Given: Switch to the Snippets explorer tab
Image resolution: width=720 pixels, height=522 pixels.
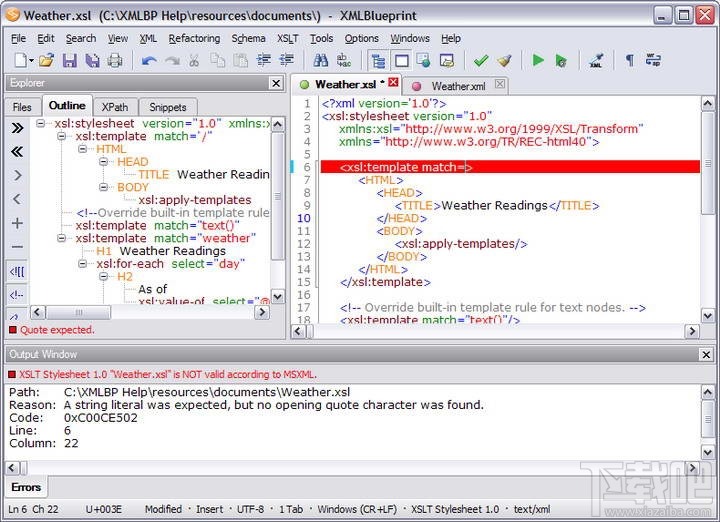Looking at the screenshot, I should [x=168, y=107].
